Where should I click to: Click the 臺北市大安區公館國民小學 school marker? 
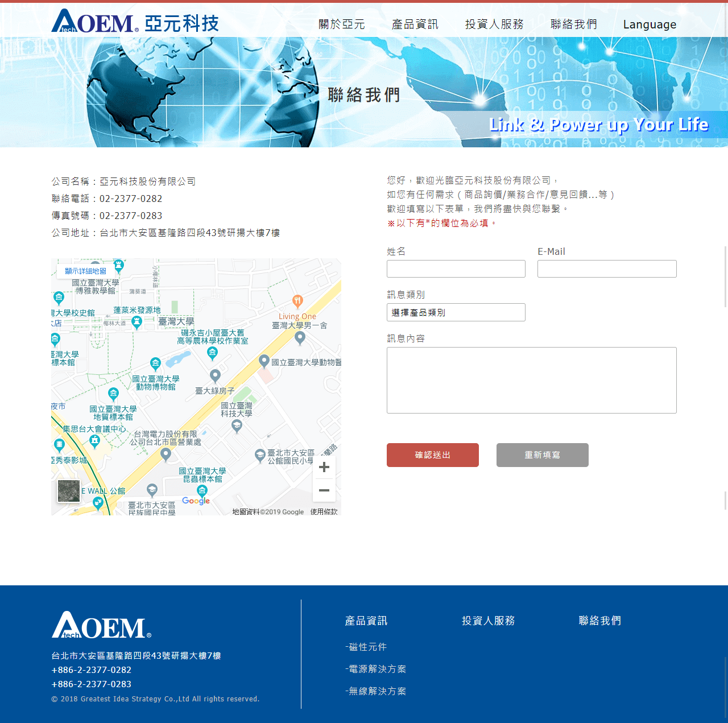pyautogui.click(x=260, y=455)
